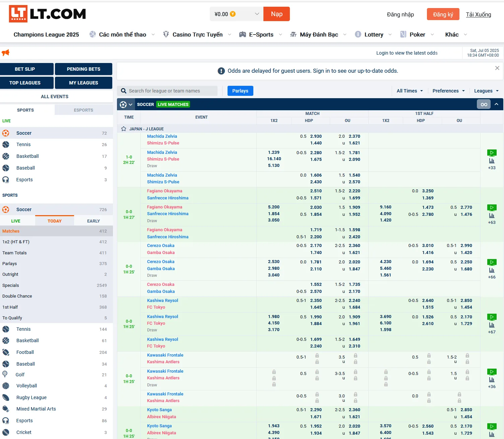Image resolution: width=504 pixels, height=439 pixels.
Task: Expand the E-Sports menu
Action: (x=280, y=35)
